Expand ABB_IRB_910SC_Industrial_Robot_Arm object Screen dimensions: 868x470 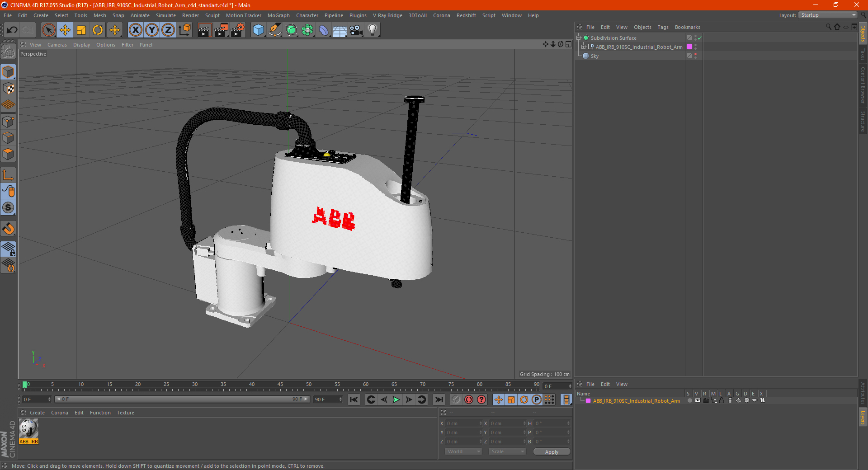click(584, 47)
